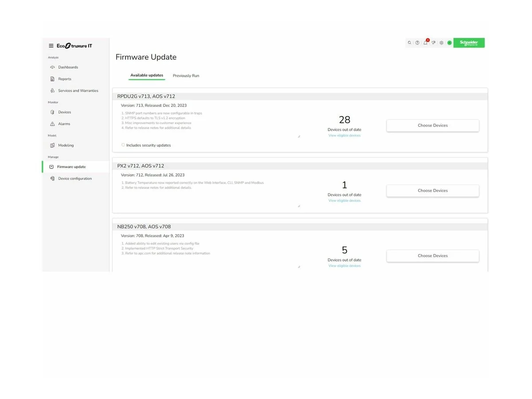Viewport: 532px width, 399px height.
Task: Select the Reports sidebar icon
Action: tap(65, 78)
